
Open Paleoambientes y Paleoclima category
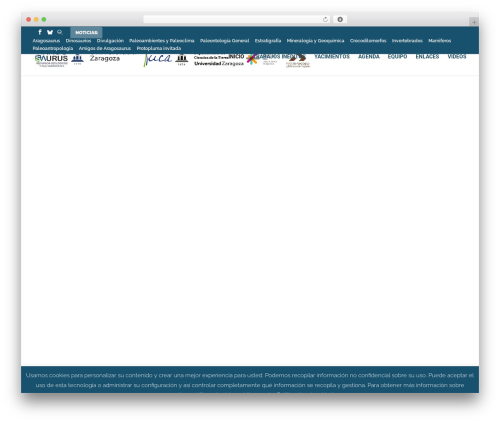(x=162, y=41)
